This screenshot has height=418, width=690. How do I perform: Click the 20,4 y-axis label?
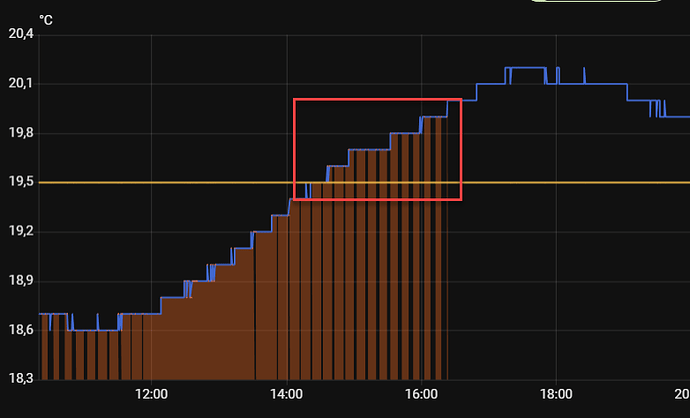[20, 35]
